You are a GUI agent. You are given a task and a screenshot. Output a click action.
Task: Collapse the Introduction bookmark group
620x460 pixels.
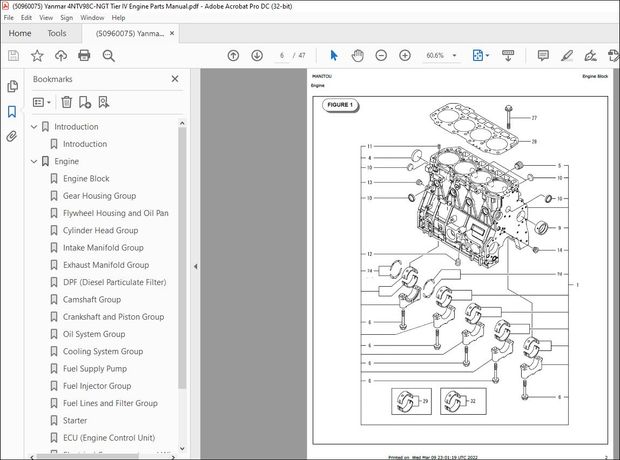pyautogui.click(x=34, y=127)
